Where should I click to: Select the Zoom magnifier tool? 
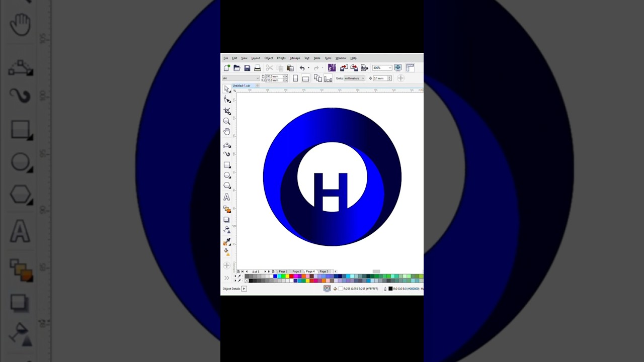227,121
